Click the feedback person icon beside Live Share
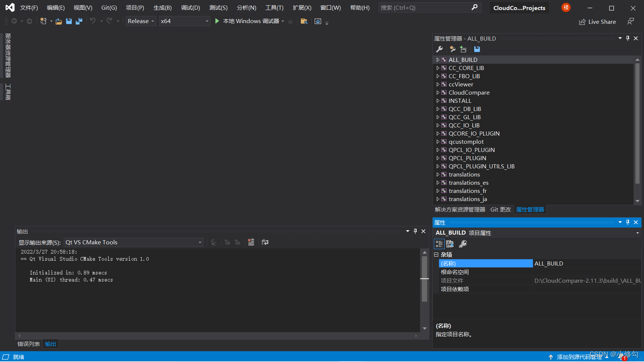This screenshot has height=362, width=644. click(630, 22)
